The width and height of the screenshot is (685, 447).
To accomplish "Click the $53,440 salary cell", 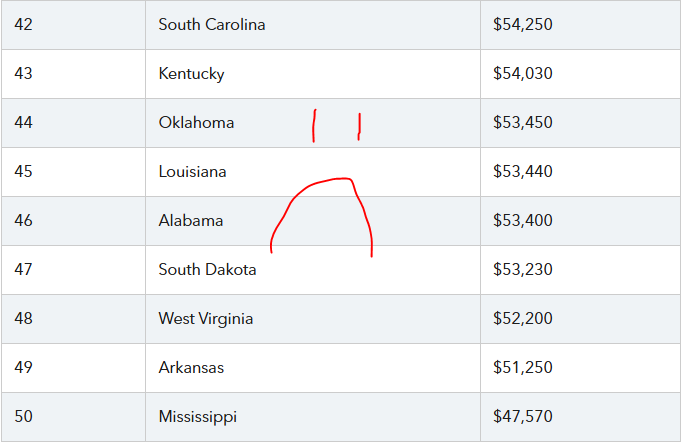I will tap(522, 172).
